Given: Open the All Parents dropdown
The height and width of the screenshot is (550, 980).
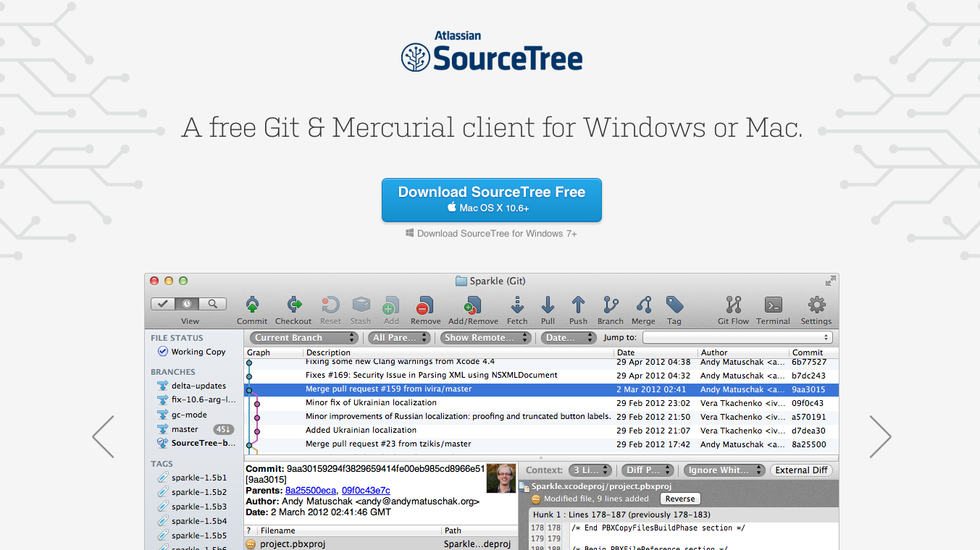Looking at the screenshot, I should [399, 338].
